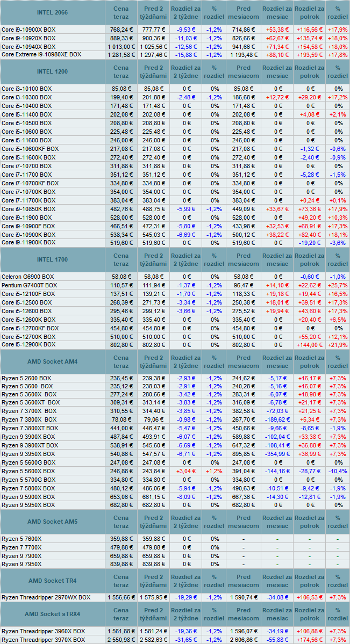Screen dimensions: 350x644
Task: Click the INTEL 1200 section header
Action: click(52, 71)
